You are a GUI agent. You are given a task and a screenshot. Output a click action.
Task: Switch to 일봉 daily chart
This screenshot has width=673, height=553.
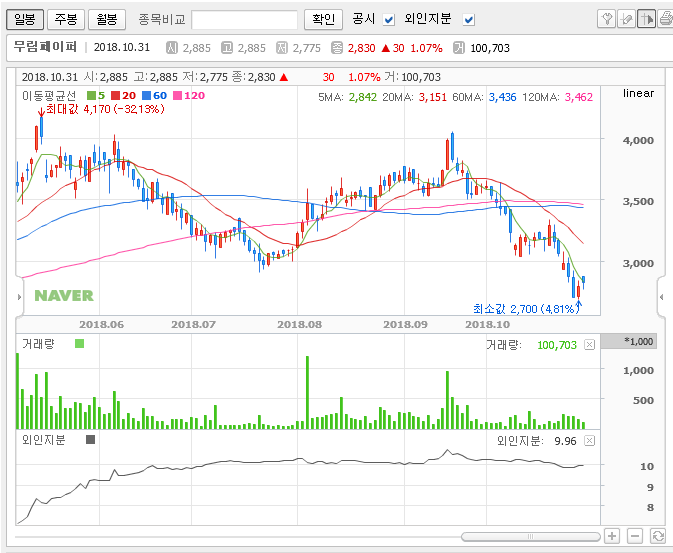point(25,19)
